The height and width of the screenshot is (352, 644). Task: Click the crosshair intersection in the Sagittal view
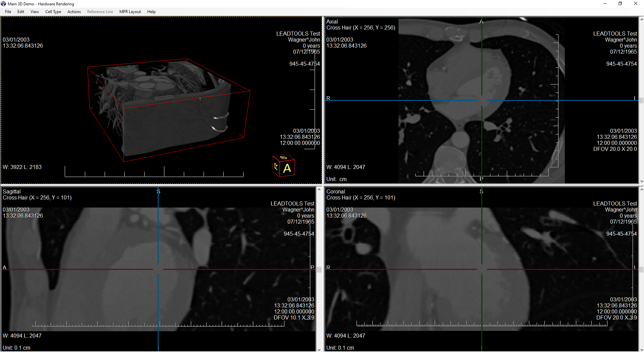(158, 269)
